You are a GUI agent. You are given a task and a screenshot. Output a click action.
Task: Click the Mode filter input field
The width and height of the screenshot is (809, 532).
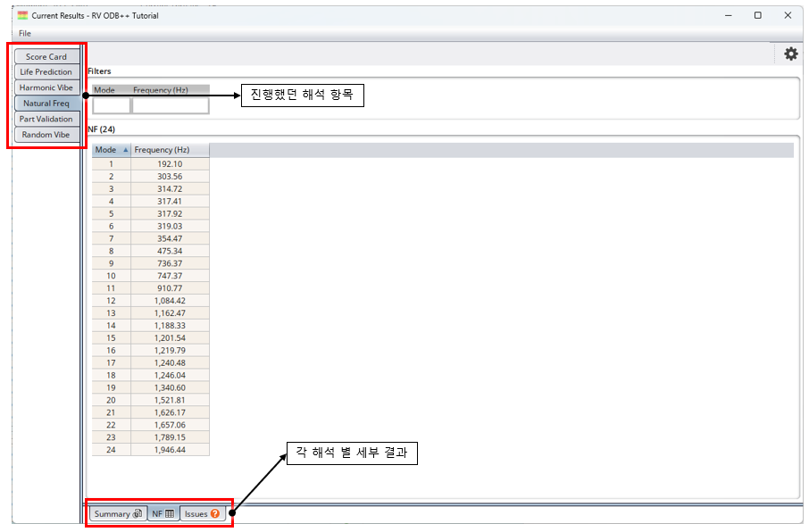[112, 105]
